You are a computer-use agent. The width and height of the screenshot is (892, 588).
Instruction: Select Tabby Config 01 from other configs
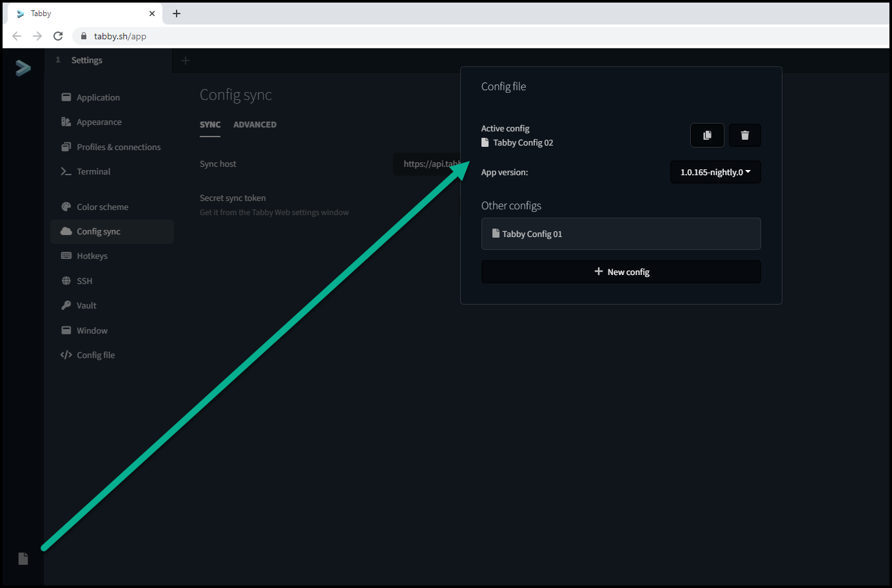pyautogui.click(x=621, y=234)
